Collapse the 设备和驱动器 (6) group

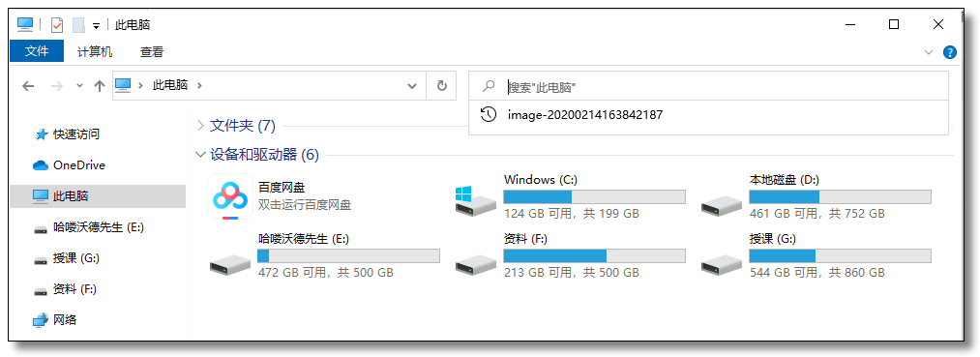coord(200,155)
